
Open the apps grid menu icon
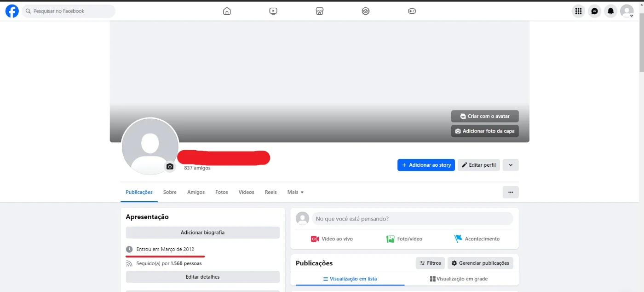tap(579, 11)
